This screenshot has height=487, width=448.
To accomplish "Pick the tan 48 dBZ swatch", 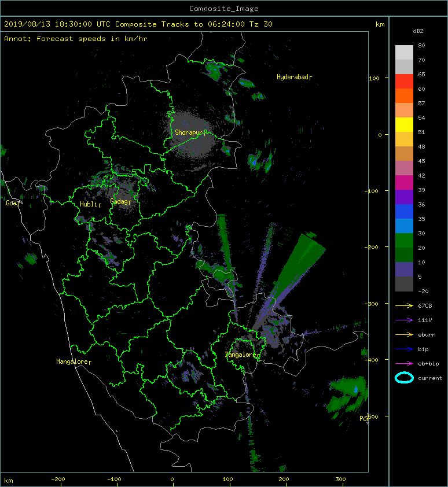I will [x=404, y=153].
